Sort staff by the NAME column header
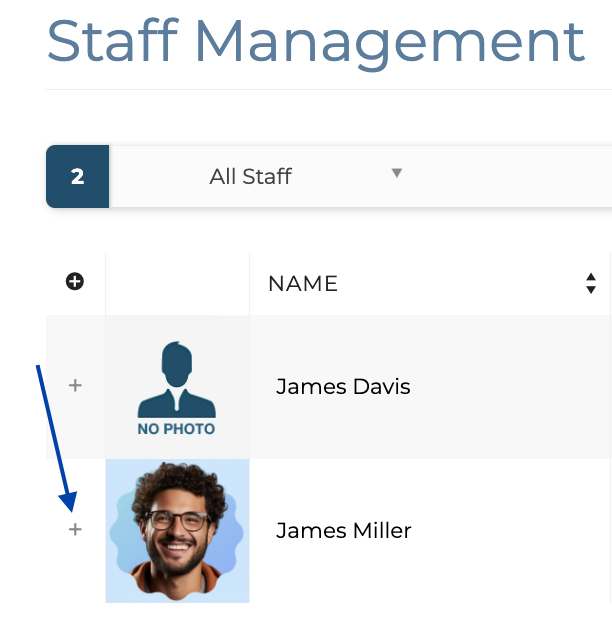612x638 pixels. (303, 283)
